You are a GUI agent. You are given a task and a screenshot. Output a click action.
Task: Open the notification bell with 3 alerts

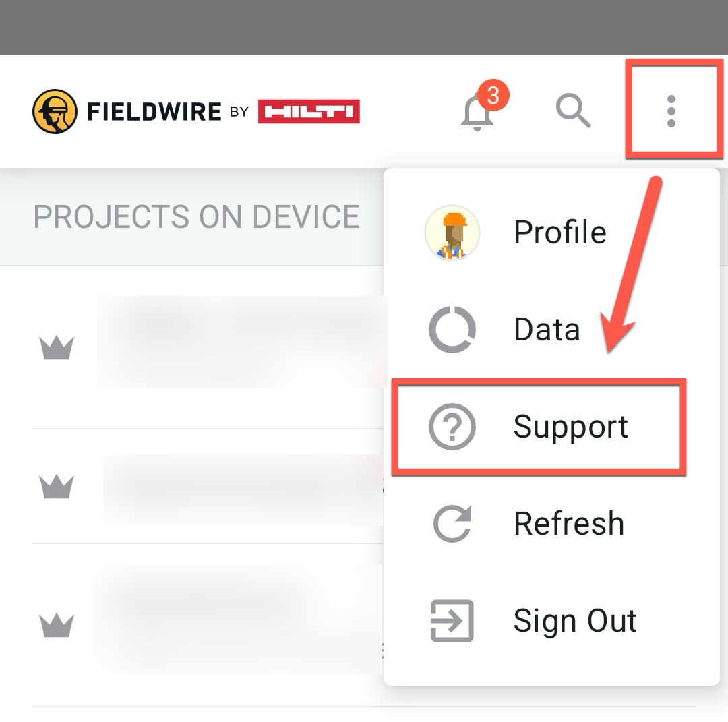tap(479, 111)
